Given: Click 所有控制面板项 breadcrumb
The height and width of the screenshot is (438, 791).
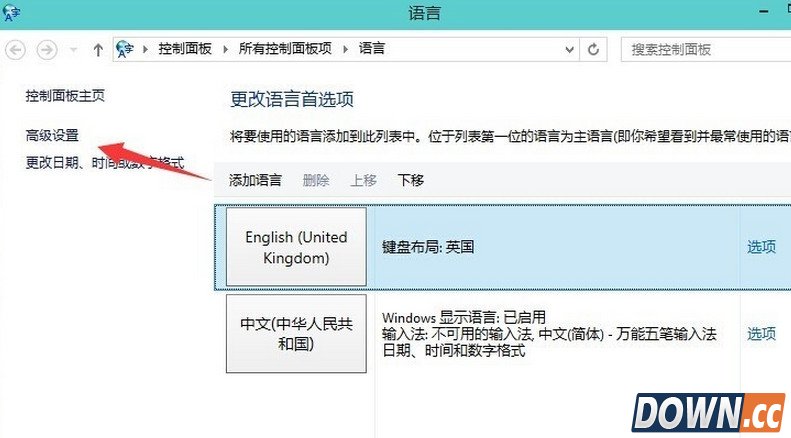Looking at the screenshot, I should [x=286, y=48].
